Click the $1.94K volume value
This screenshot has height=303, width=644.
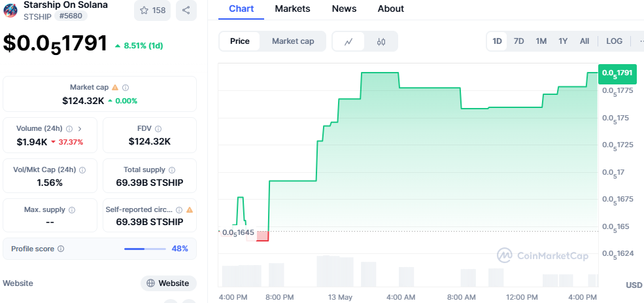[32, 142]
